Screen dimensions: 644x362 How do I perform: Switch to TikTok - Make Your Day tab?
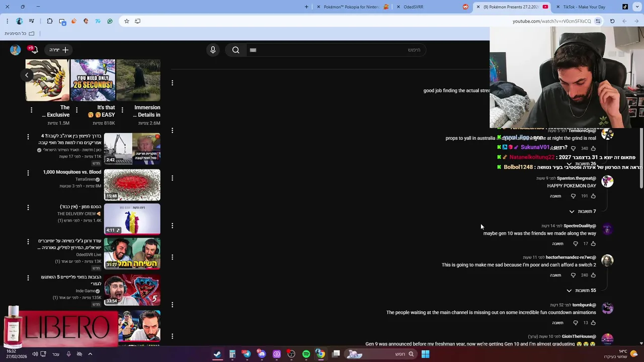[591, 7]
